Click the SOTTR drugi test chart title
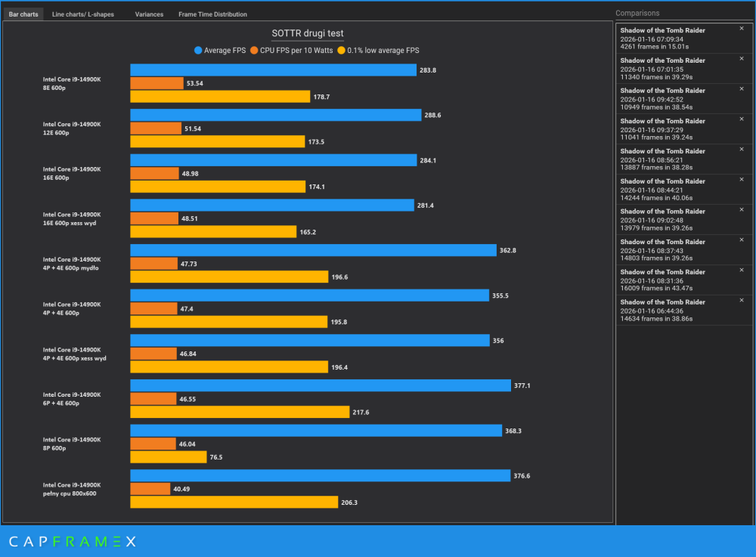This screenshot has height=557, width=756. pos(308,33)
